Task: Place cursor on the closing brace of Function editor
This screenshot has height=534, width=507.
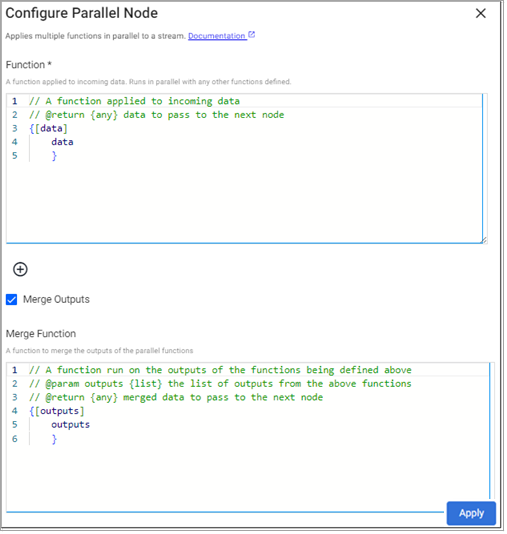Action: pyautogui.click(x=54, y=156)
